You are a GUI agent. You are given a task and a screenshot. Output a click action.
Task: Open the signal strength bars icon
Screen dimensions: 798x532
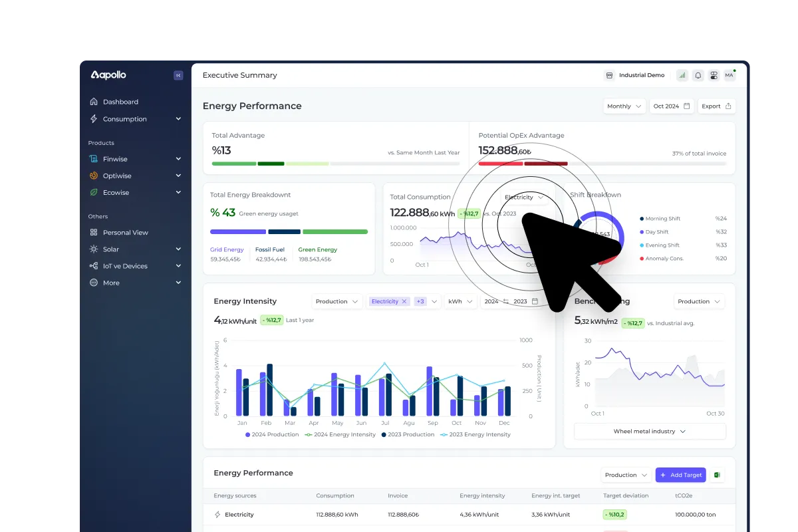click(682, 76)
